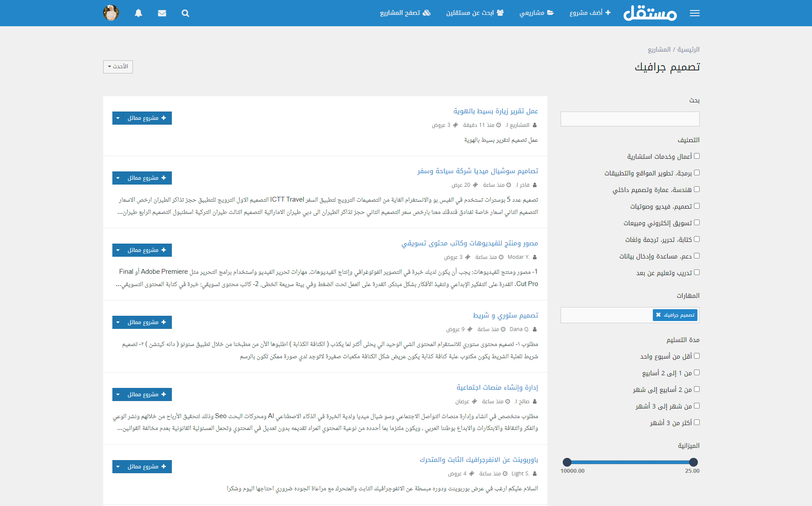This screenshot has width=812, height=506.
Task: Check برمجة، تطوير المواقع والتطبيقات category
Action: (697, 173)
